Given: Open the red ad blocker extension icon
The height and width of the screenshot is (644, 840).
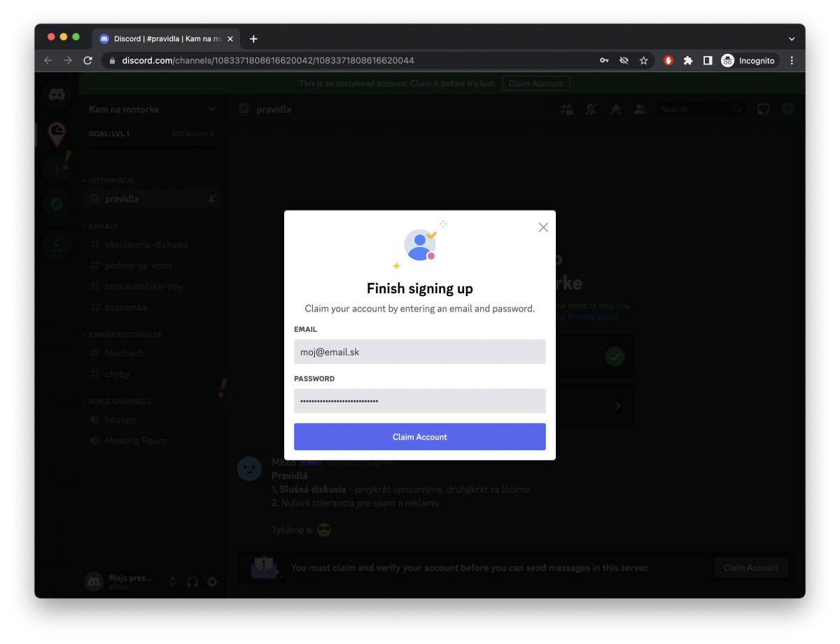Looking at the screenshot, I should (x=668, y=61).
